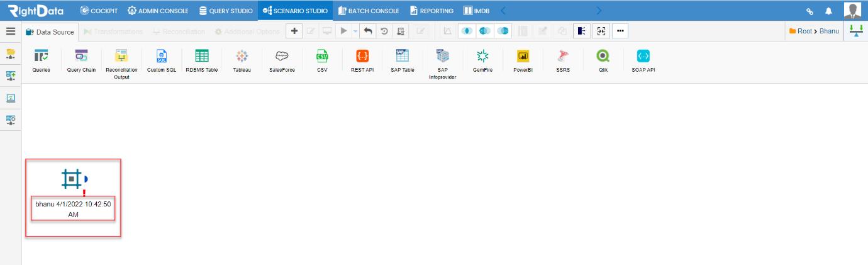This screenshot has height=265, width=868.
Task: Click the node label bhanu 4/1/2022 10:42:50 AM
Action: point(73,209)
